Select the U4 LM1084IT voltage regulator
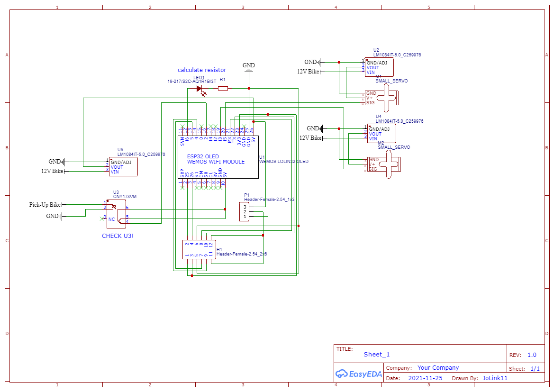The width and height of the screenshot is (554, 392). coord(381,134)
